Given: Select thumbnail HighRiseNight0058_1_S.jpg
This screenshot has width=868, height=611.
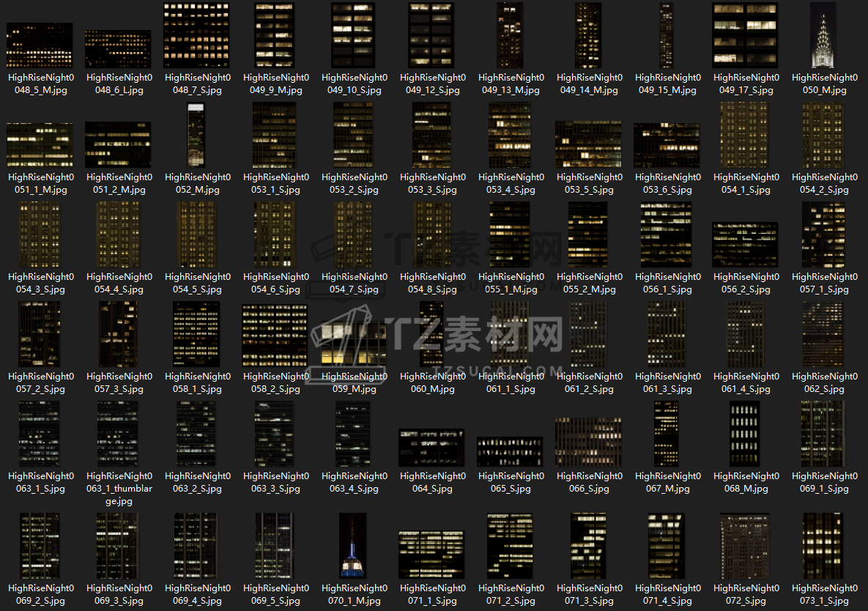Looking at the screenshot, I should coord(196,334).
